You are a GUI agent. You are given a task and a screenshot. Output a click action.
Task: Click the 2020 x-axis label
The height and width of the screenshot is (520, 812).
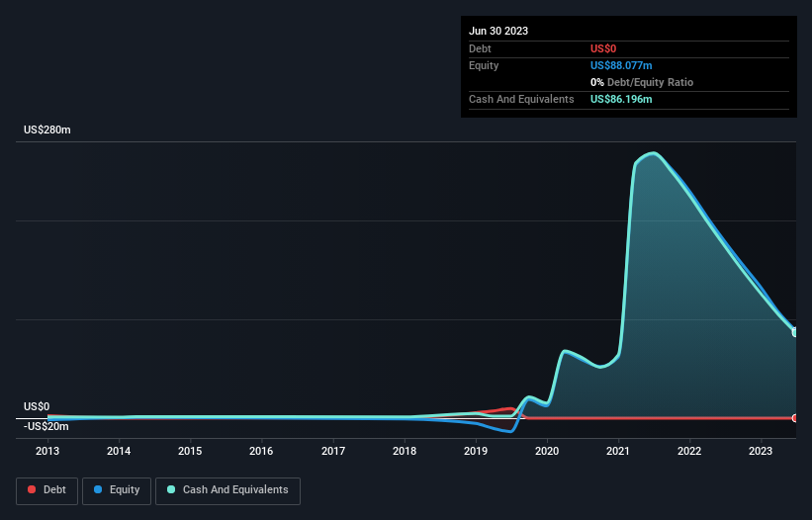tap(547, 451)
